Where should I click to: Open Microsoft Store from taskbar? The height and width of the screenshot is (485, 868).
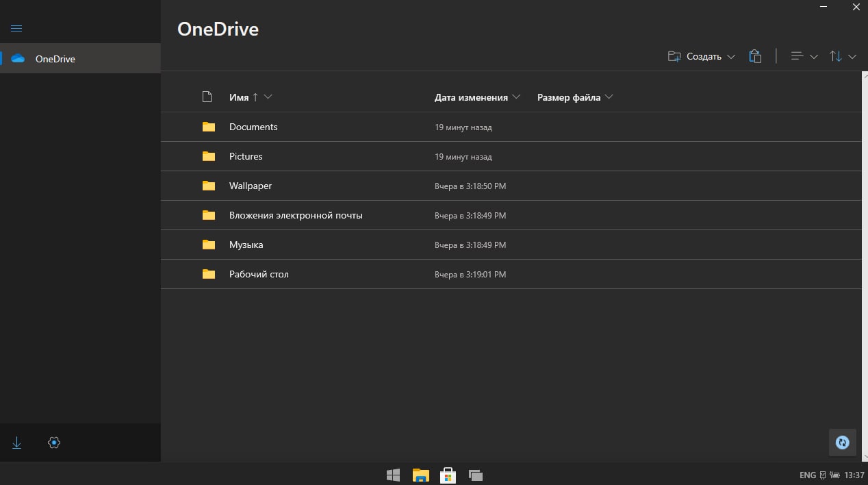pos(448,474)
